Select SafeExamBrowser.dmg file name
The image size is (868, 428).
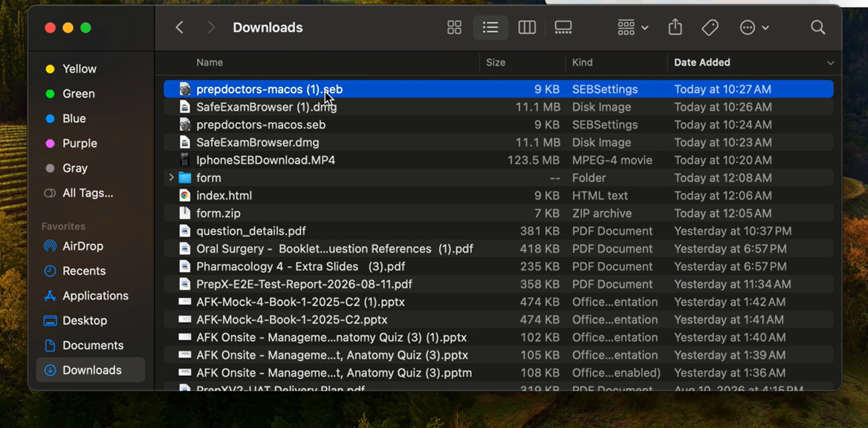coord(257,143)
